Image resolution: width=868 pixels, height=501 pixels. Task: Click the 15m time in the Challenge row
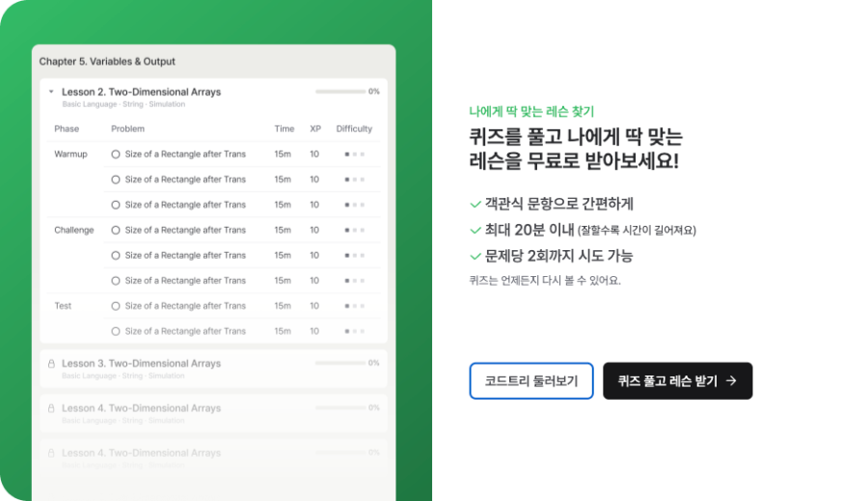[x=283, y=230]
